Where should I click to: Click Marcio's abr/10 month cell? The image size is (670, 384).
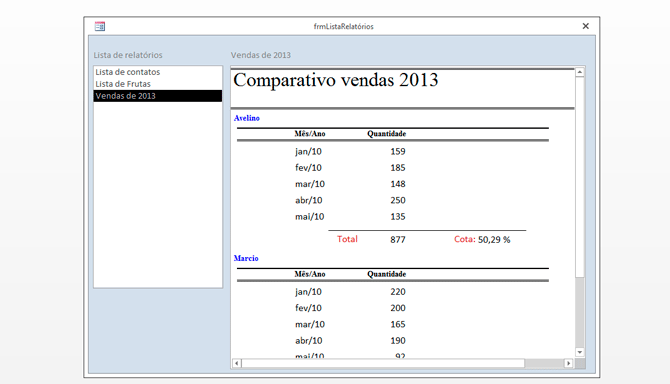tap(309, 340)
